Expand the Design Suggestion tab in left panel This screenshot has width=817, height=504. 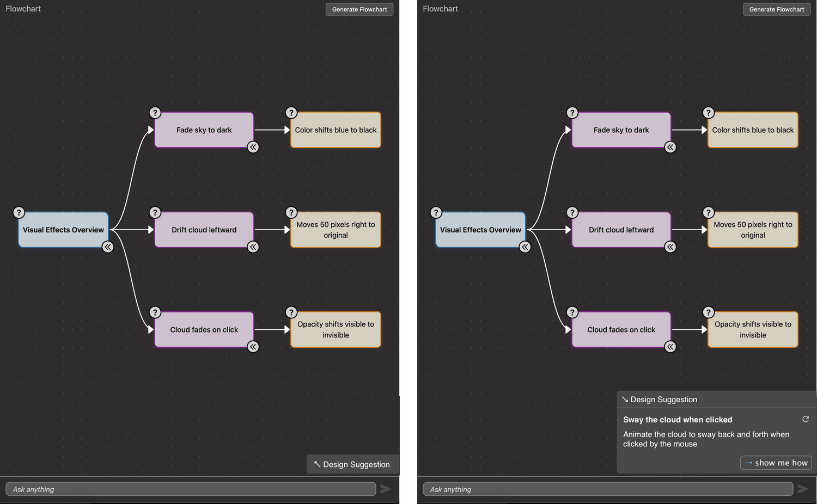353,464
